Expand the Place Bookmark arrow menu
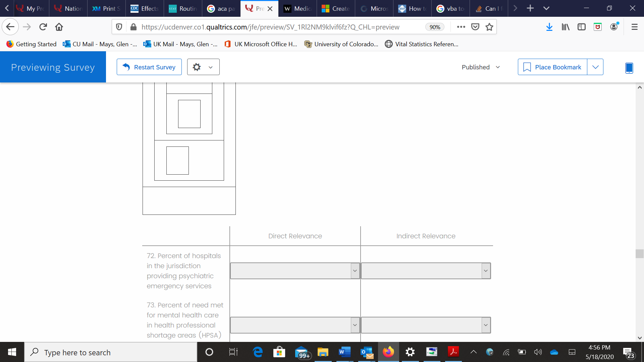The image size is (644, 362). click(595, 67)
